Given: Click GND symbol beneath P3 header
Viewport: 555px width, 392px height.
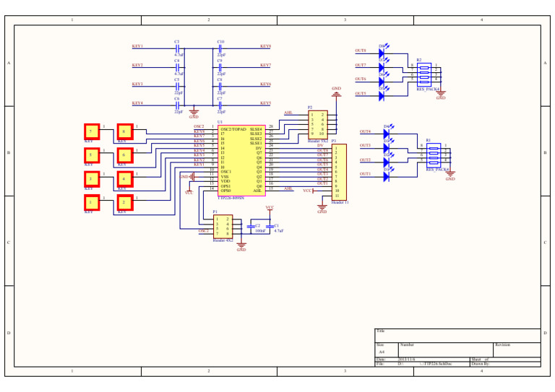Looking at the screenshot, I should (x=322, y=208).
